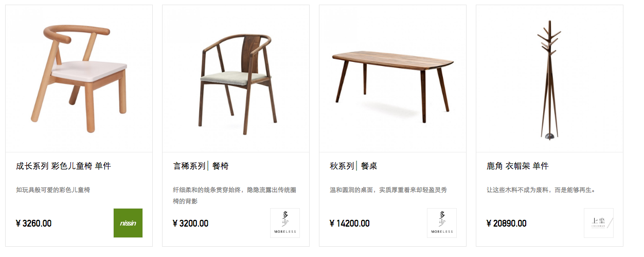
Task: Click the ¥ 3200.00 price
Action: [191, 224]
